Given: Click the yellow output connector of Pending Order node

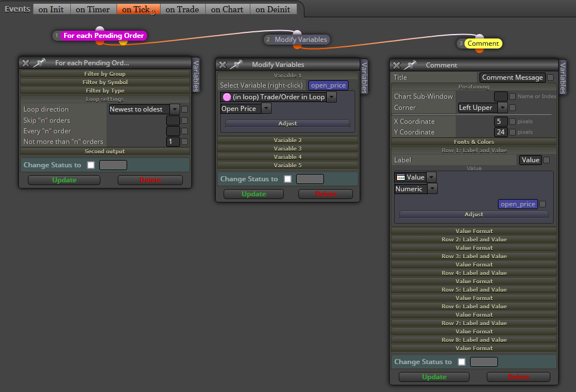Looking at the screenshot, I should 123,42.
